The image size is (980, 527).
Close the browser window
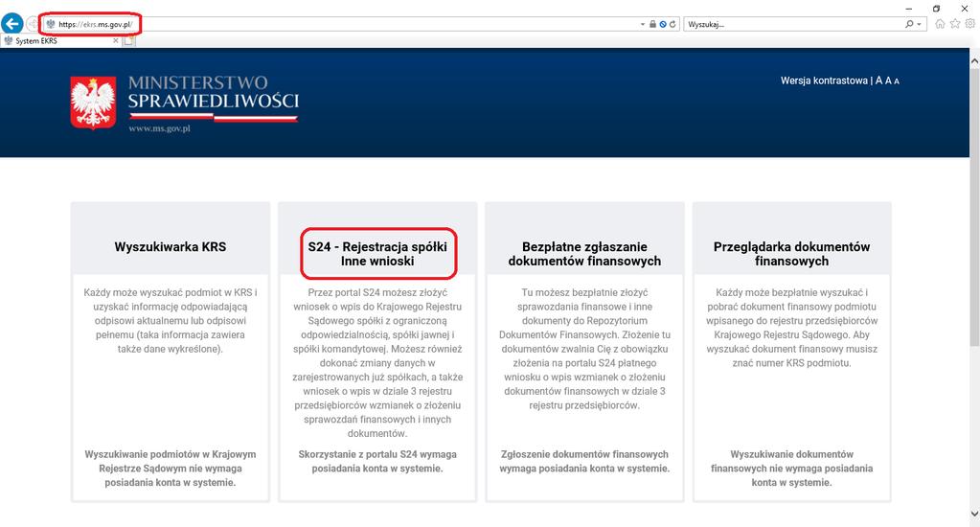pyautogui.click(x=965, y=8)
